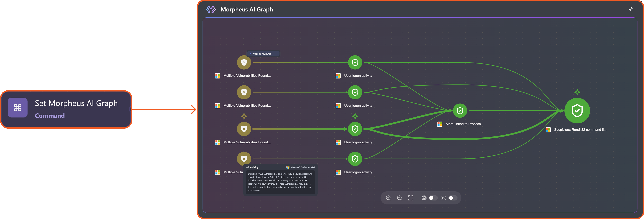
Task: Click sparkle above third User logon node
Action: click(x=355, y=116)
